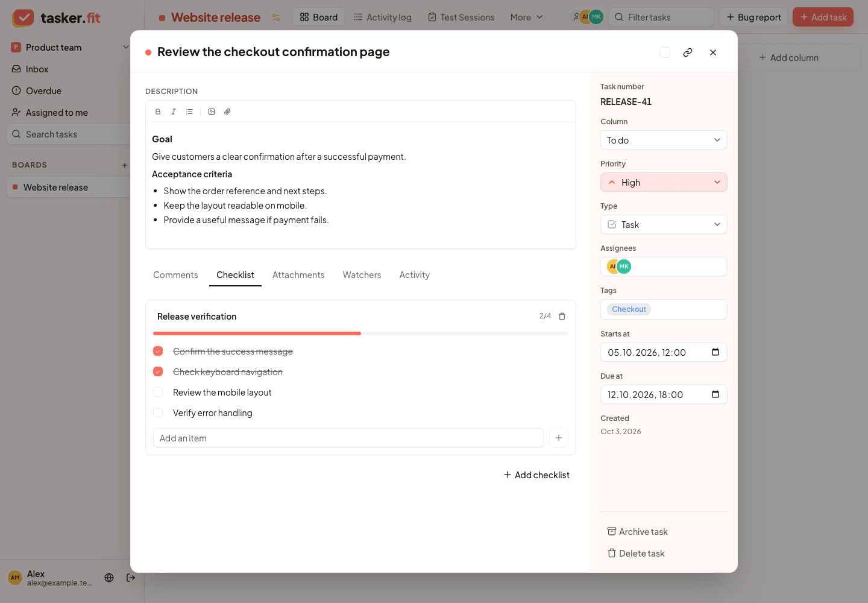Switch to the Activity tab
Screen dimensions: 868x603
tap(415, 275)
